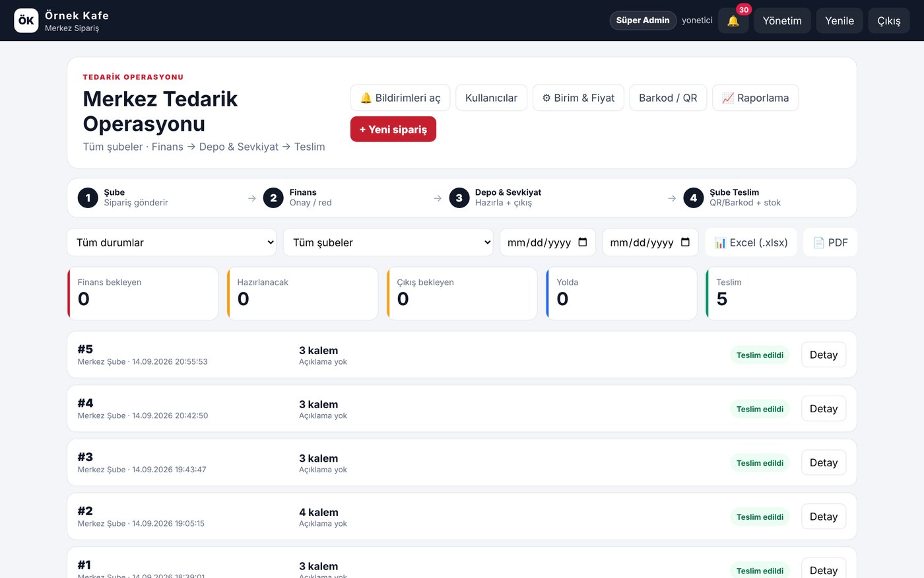This screenshot has height=578, width=924.
Task: Select the Teslim summary card showing 5
Action: (x=781, y=293)
